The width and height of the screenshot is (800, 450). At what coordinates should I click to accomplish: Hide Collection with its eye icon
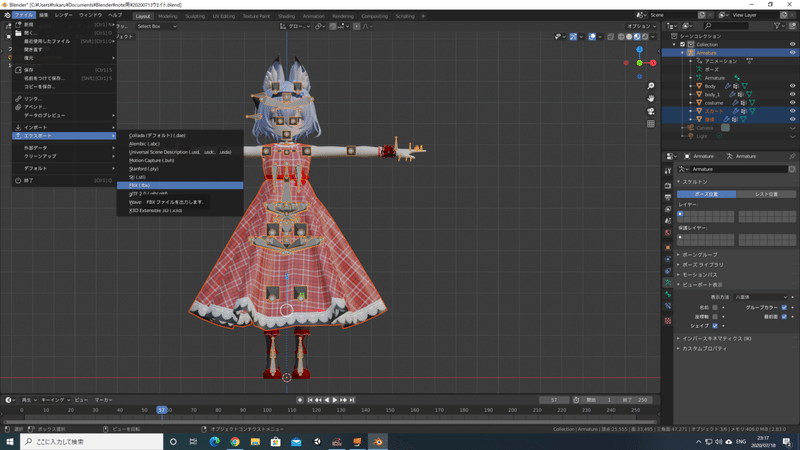click(792, 44)
